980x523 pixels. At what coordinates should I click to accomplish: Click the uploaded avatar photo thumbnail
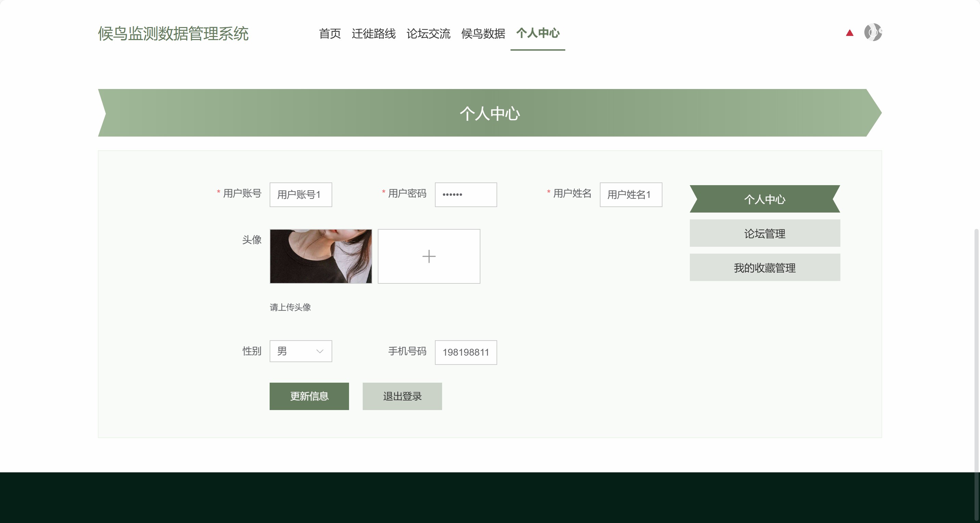pos(321,256)
